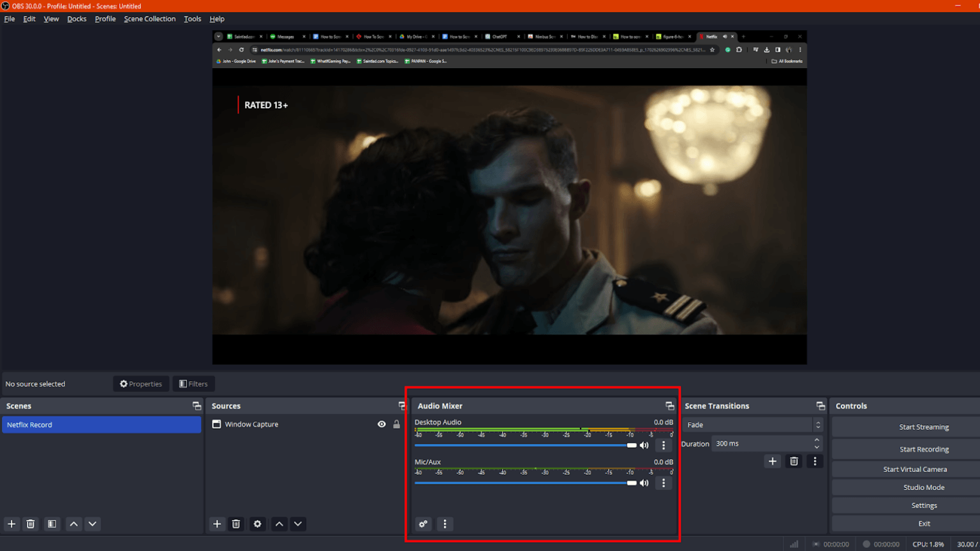Open advanced audio properties in Audio Mixer
Image resolution: width=980 pixels, height=551 pixels.
point(423,524)
